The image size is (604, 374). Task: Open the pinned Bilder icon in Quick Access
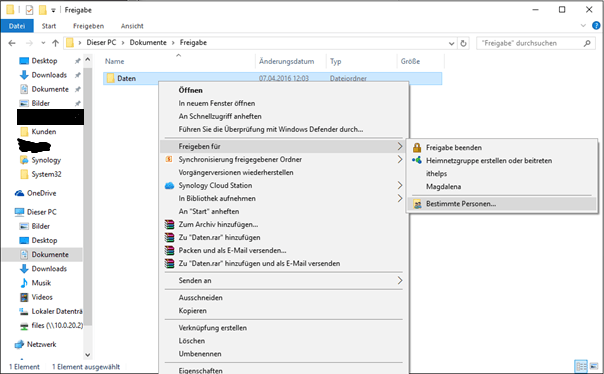[x=24, y=103]
